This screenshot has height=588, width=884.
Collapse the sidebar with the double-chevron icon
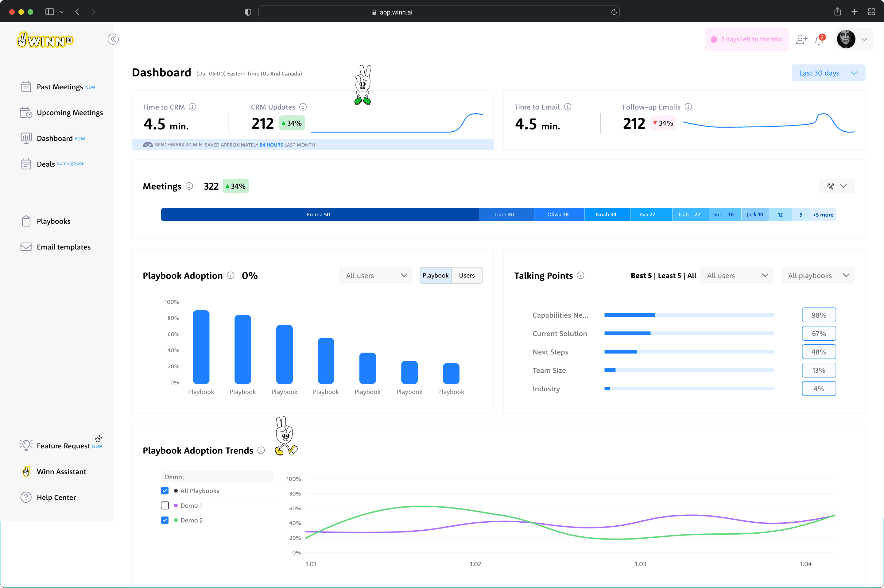[x=113, y=39]
